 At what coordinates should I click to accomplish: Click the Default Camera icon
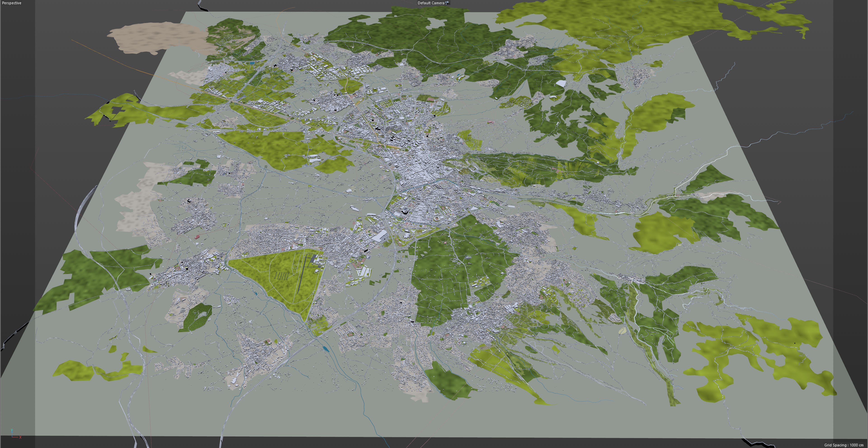(x=447, y=3)
